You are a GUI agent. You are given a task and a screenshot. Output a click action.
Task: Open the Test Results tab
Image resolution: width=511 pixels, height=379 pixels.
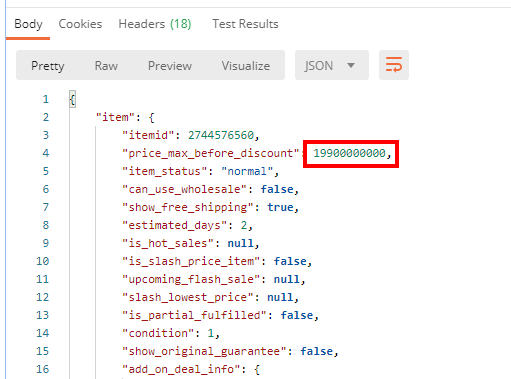245,24
